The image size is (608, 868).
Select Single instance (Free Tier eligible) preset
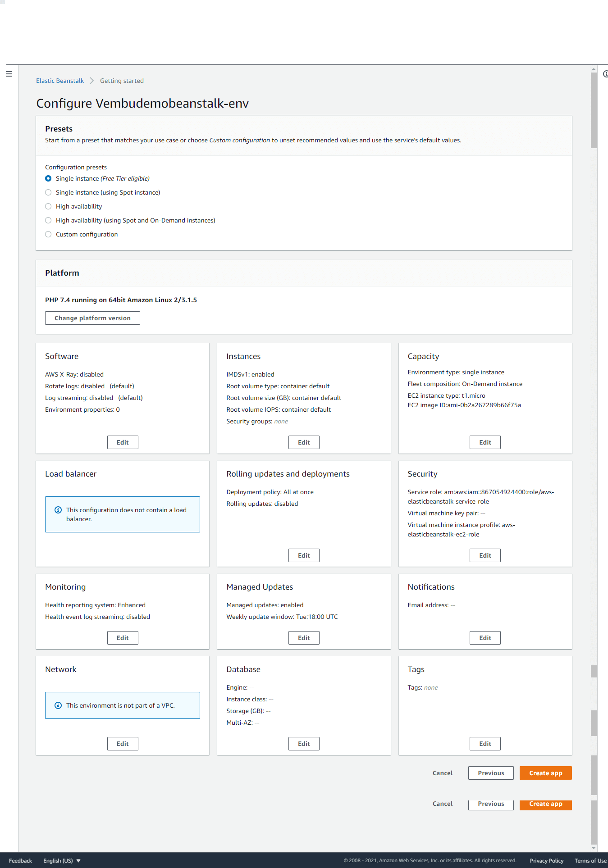(48, 178)
